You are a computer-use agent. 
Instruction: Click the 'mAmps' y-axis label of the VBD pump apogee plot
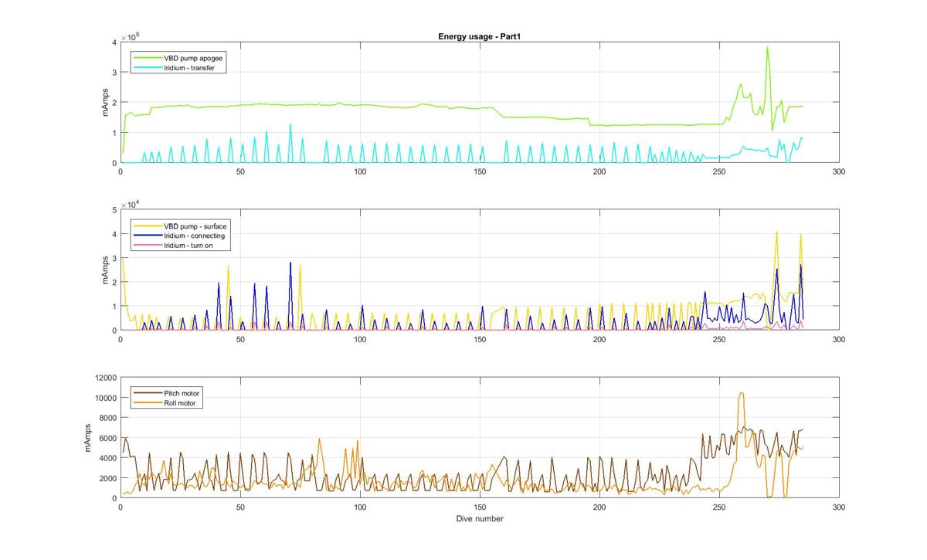tap(104, 103)
